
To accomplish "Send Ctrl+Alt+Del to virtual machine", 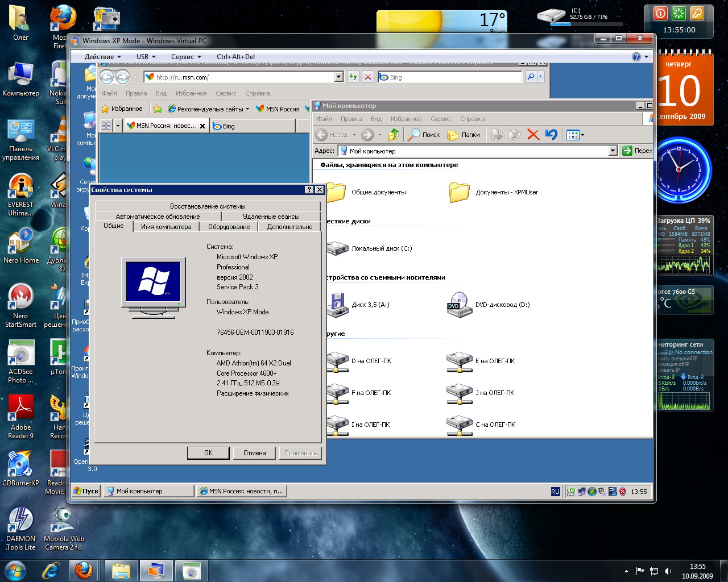I will click(x=235, y=57).
